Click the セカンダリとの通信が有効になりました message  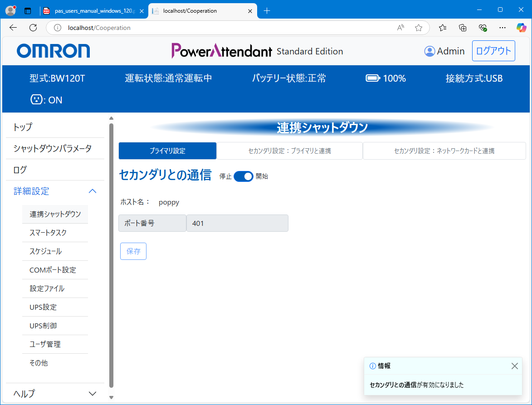point(417,385)
